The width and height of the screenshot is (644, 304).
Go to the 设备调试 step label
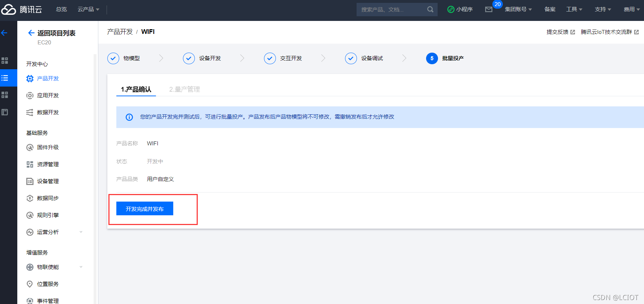click(x=372, y=58)
